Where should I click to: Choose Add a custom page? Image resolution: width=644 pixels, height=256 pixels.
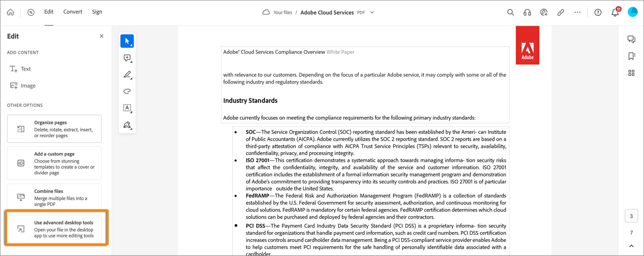(x=54, y=163)
